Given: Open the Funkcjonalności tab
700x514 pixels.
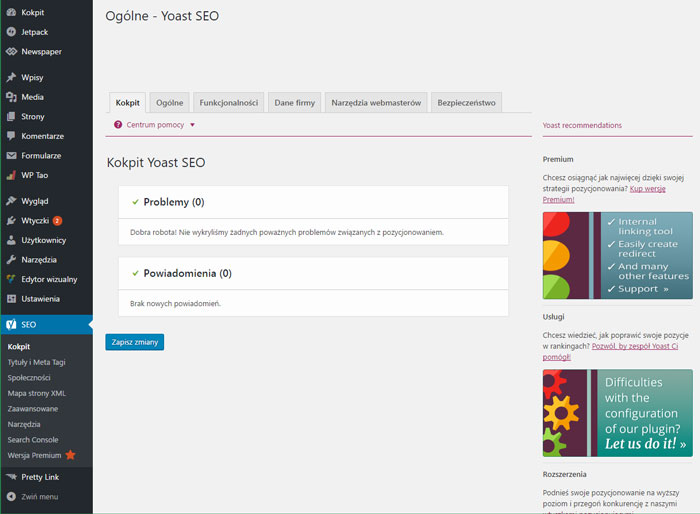Looking at the screenshot, I should (229, 103).
